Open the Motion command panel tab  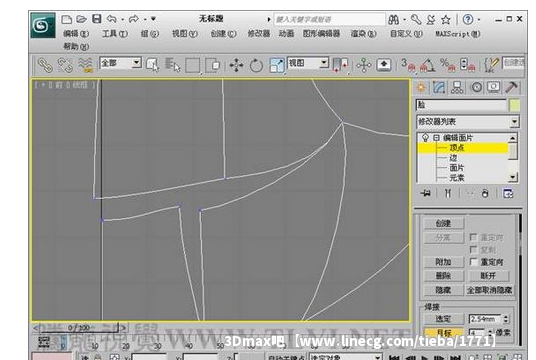coord(477,88)
